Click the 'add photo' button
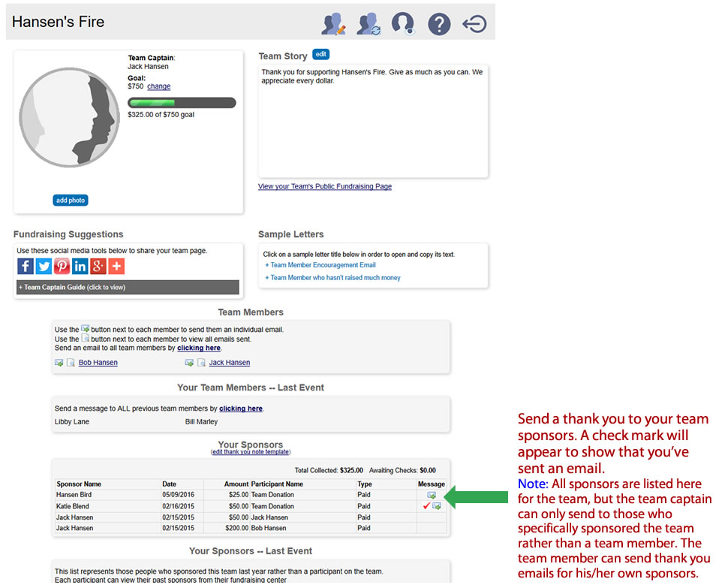The image size is (728, 588). pyautogui.click(x=71, y=201)
